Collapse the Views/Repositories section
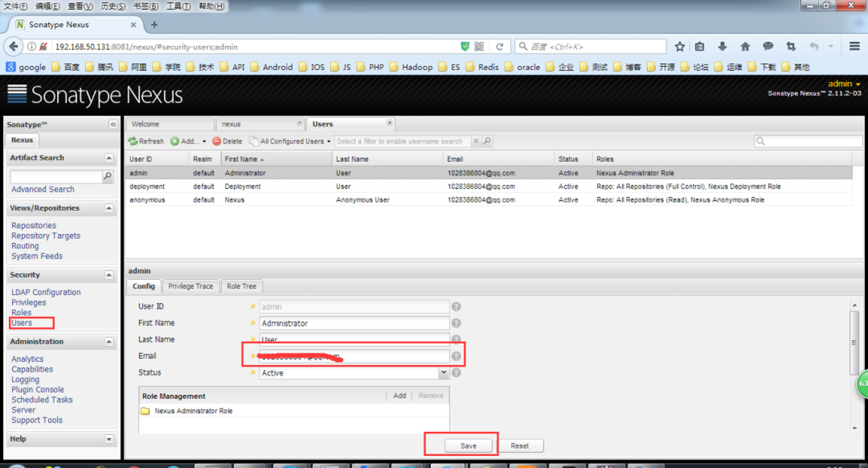868x468 pixels. click(109, 208)
